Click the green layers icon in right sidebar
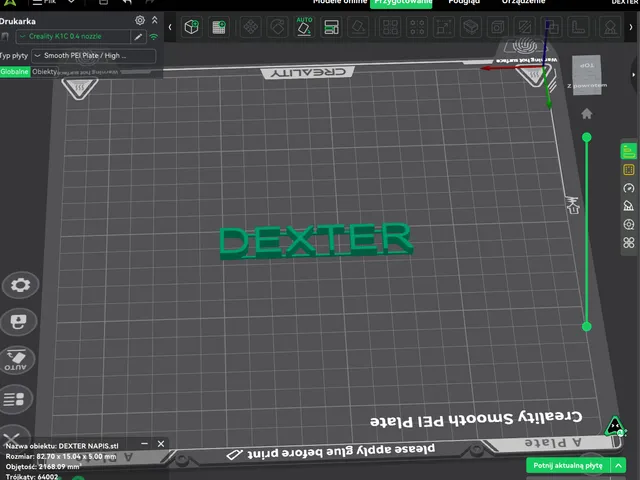640x480 pixels. point(629,151)
